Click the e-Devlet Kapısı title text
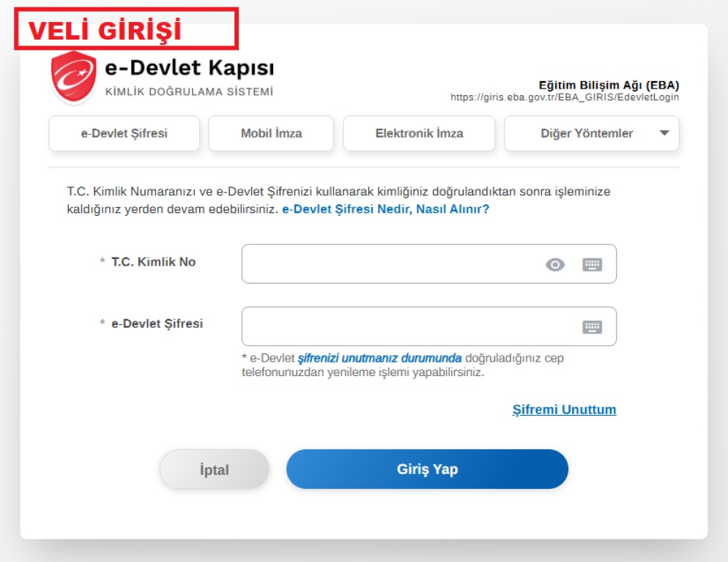Image resolution: width=728 pixels, height=562 pixels. point(190,68)
